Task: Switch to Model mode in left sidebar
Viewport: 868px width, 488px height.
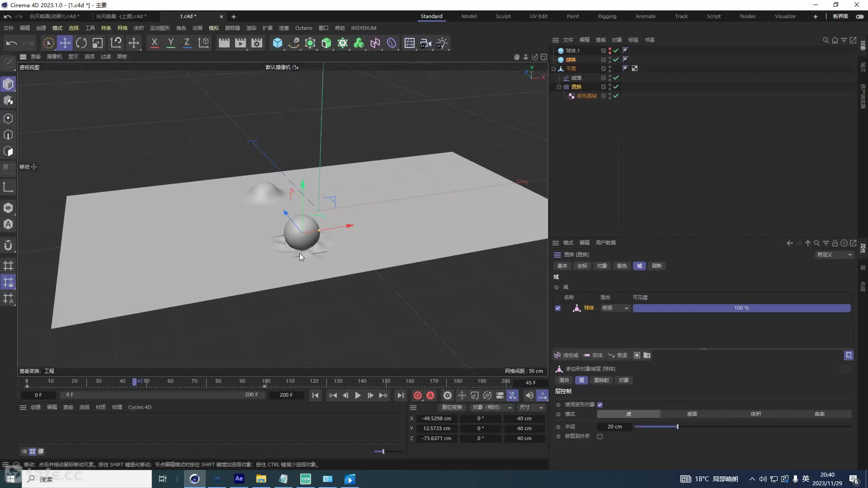Action: (8, 84)
